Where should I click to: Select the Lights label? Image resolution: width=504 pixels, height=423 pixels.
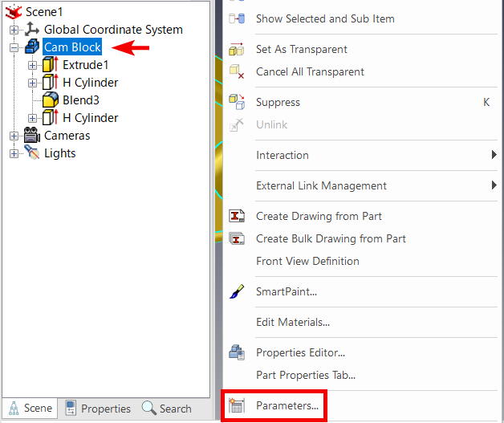(59, 153)
